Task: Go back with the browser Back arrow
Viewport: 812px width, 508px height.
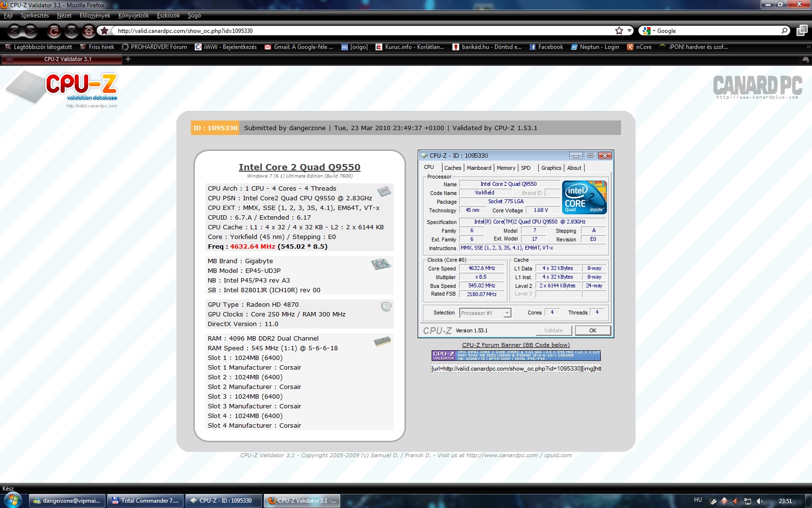Action: [14, 31]
